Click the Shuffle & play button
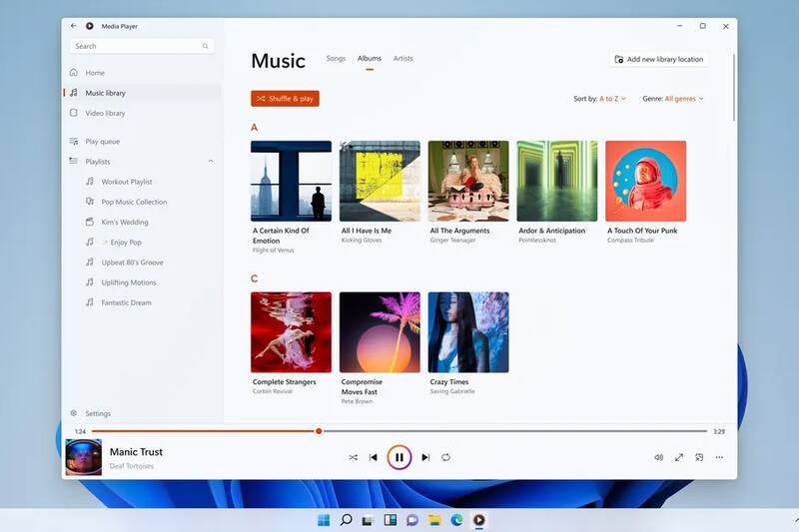799x532 pixels. [285, 99]
